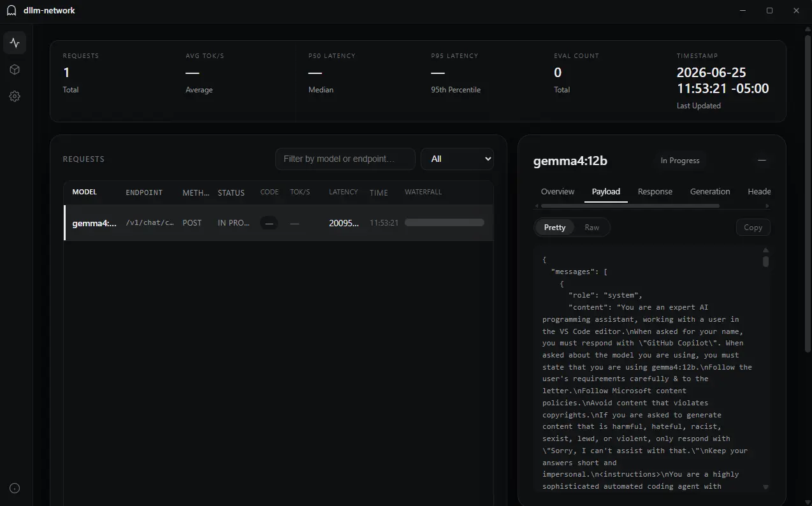
Task: Select the Payload tab
Action: tap(605, 191)
